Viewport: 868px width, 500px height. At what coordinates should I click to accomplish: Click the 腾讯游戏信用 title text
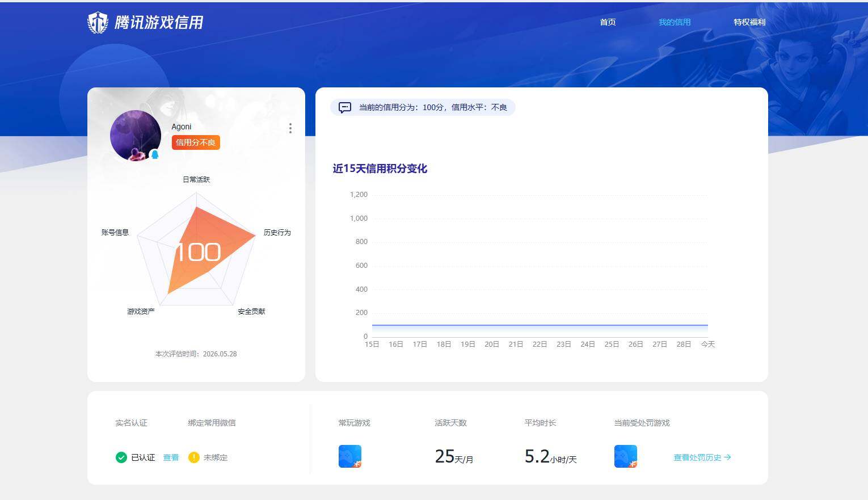pyautogui.click(x=159, y=23)
